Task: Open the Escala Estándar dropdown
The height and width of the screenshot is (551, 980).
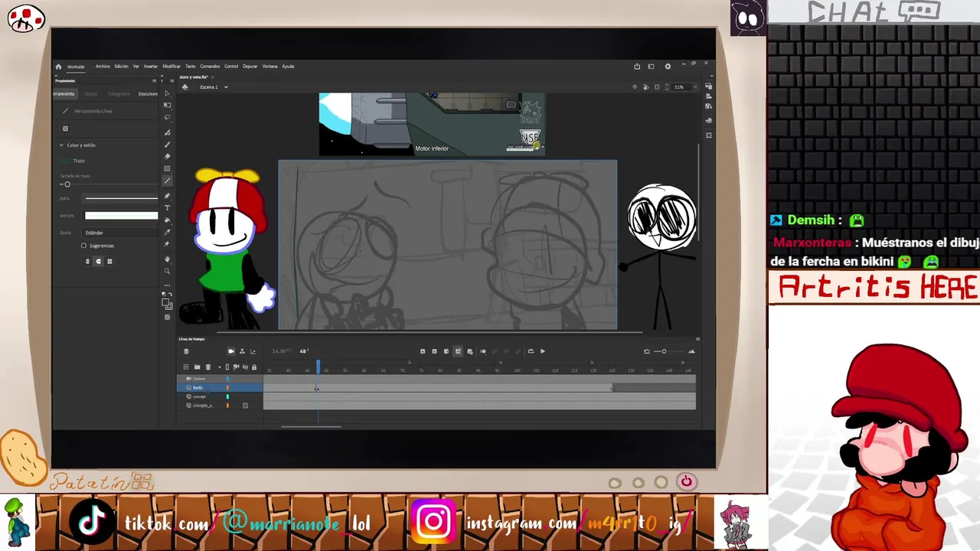Action: pos(121,233)
